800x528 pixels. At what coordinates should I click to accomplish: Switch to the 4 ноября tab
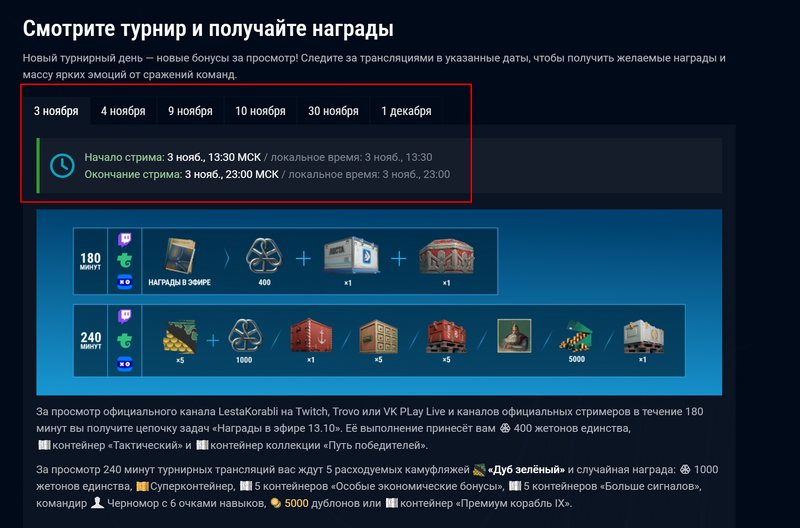point(123,111)
